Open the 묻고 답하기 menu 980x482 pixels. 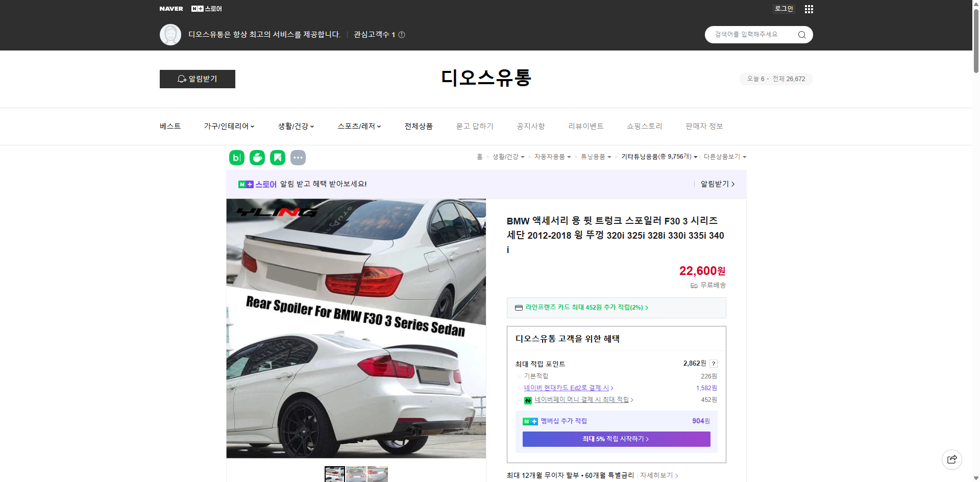click(x=475, y=126)
